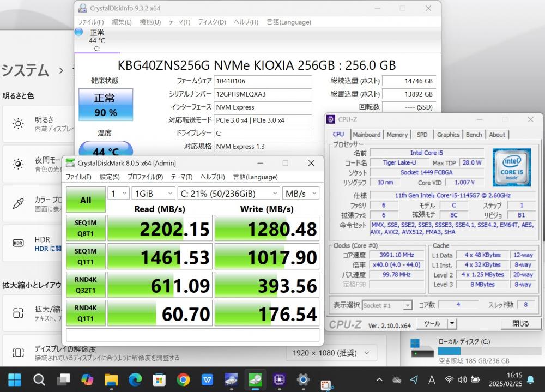The image size is (545, 392).
Task: Open 明るさ brightness setting in Settings
Action: [38, 124]
